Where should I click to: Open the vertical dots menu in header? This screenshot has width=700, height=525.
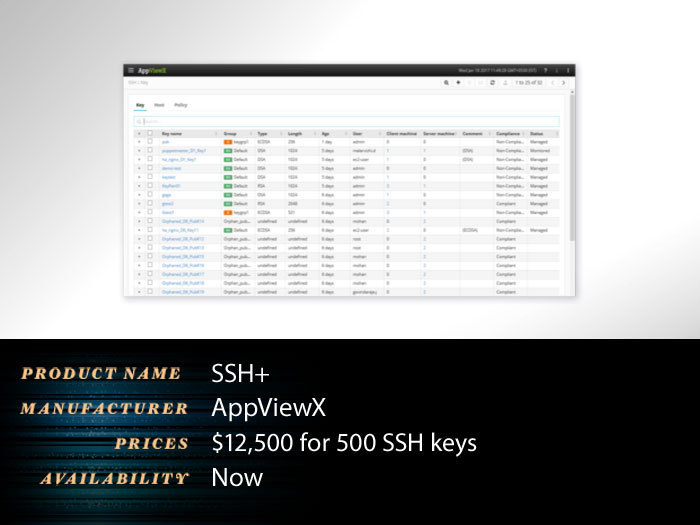pyautogui.click(x=568, y=71)
